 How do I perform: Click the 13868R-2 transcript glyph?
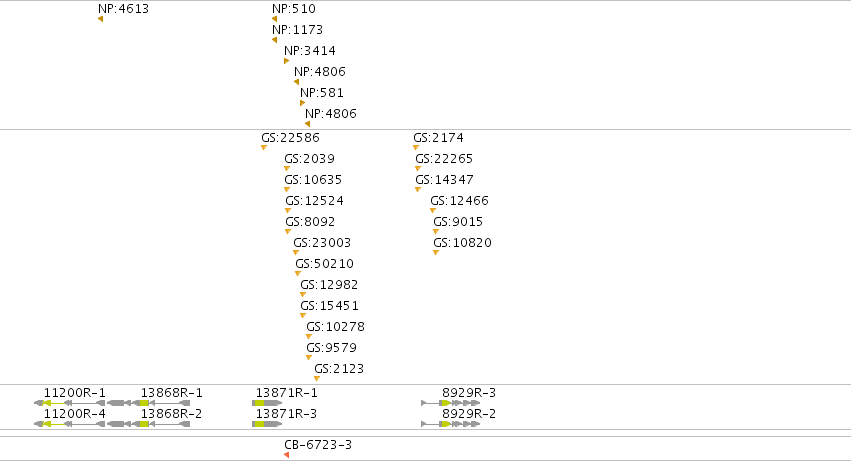click(x=149, y=424)
